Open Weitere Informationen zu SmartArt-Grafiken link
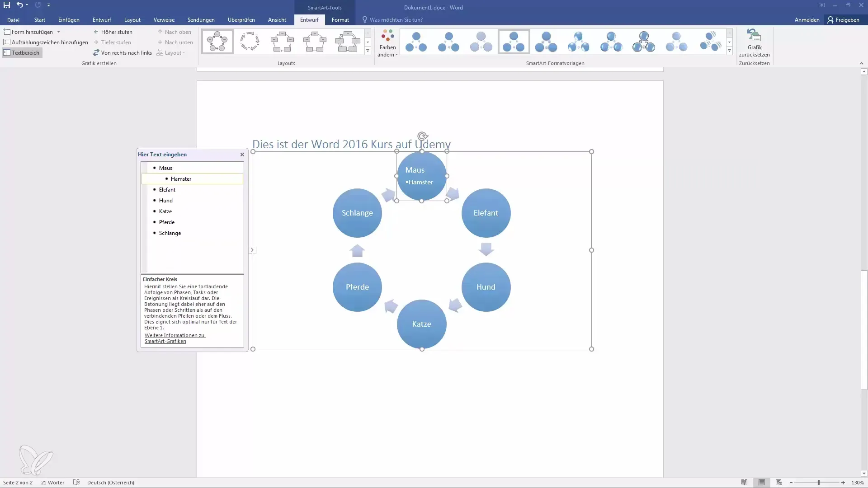This screenshot has width=868, height=488. coord(175,338)
